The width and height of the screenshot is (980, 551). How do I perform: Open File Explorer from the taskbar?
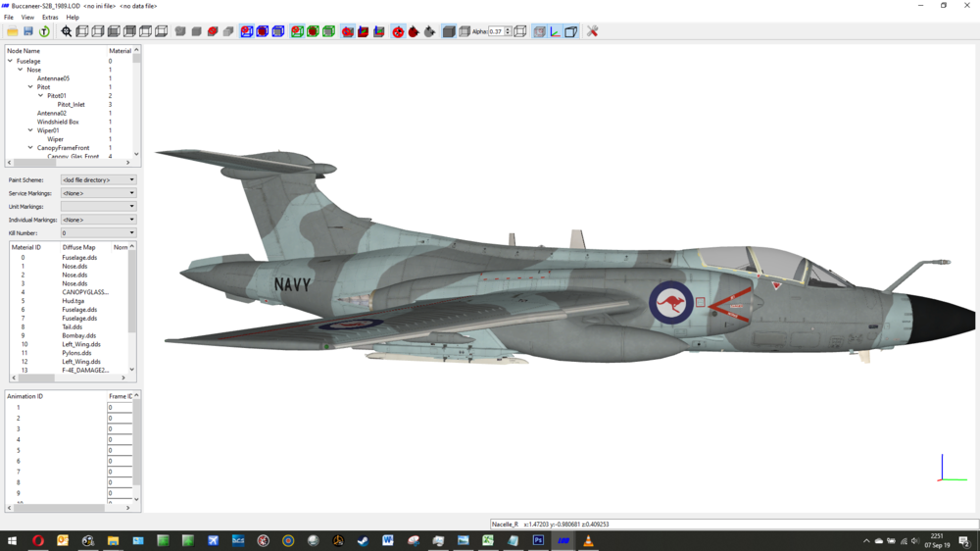tap(113, 541)
